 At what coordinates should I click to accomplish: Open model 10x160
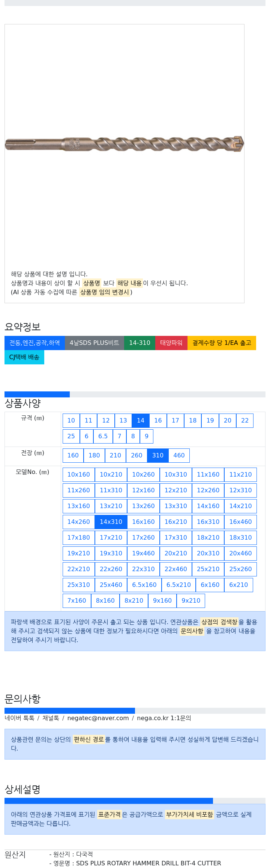tap(79, 474)
